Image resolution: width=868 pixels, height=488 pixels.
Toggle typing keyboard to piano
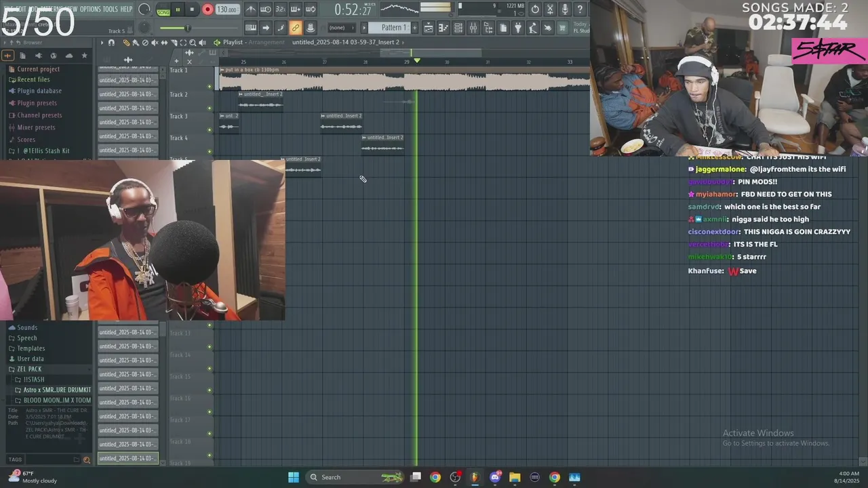[251, 28]
